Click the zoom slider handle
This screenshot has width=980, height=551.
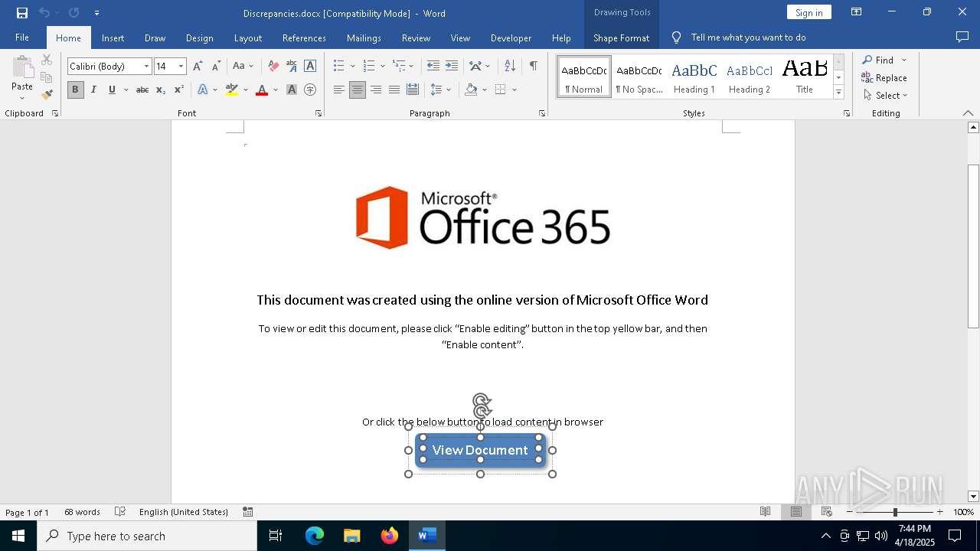pos(894,512)
